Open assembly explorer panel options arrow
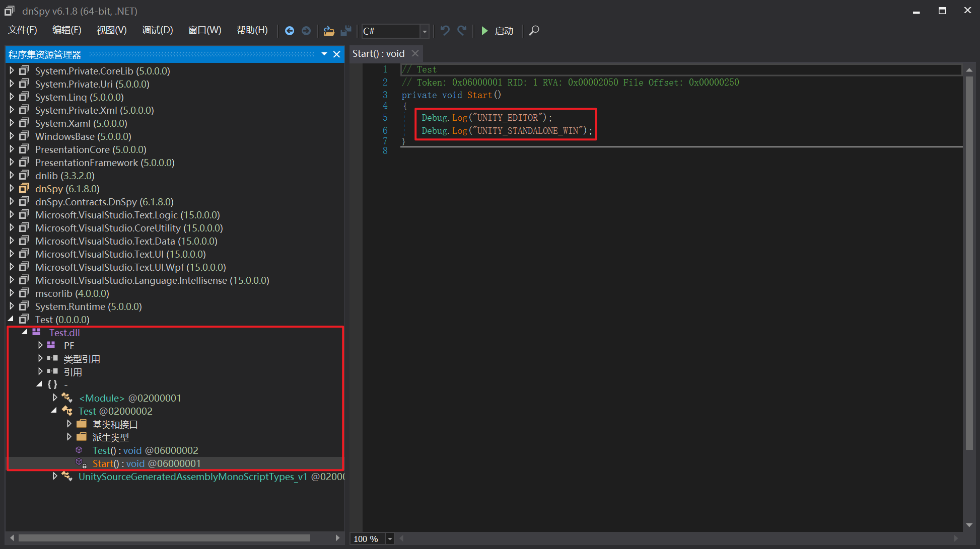Viewport: 980px width, 549px height. [324, 54]
